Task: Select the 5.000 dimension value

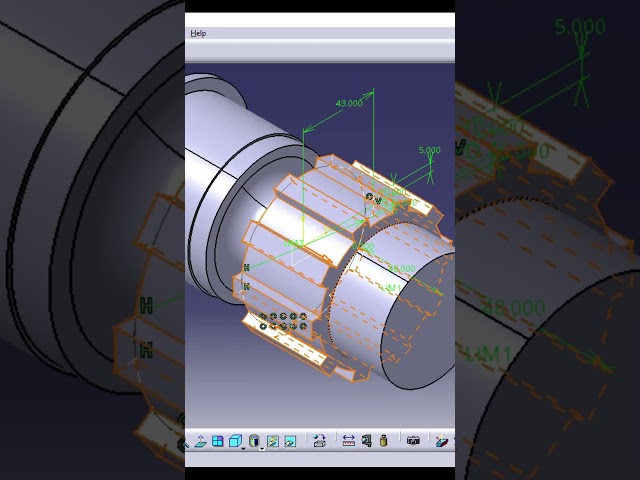Action: (429, 150)
